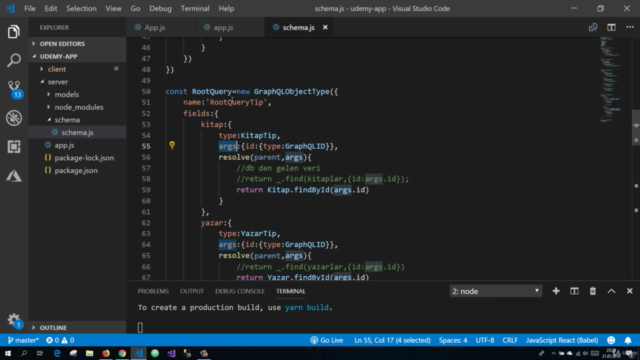Open the View menu

[x=113, y=8]
